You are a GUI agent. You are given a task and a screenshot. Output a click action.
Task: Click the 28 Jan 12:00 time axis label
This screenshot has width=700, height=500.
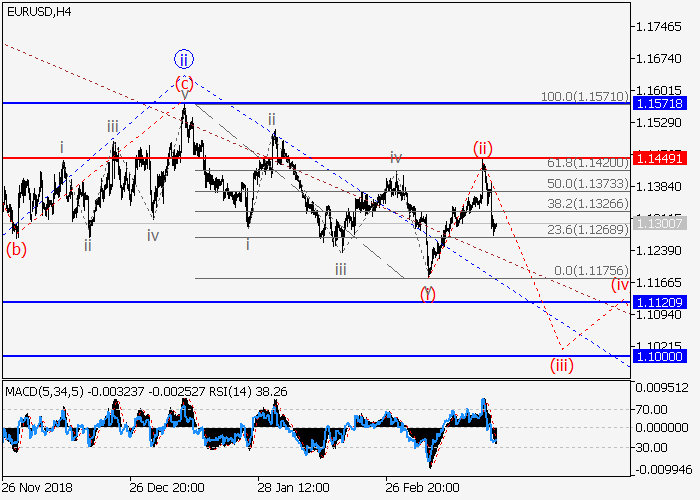click(295, 487)
